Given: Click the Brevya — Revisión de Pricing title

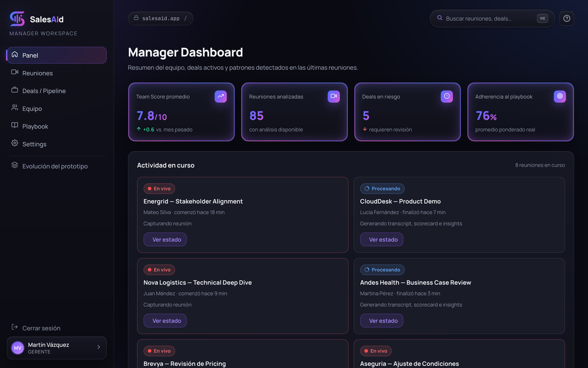Looking at the screenshot, I should coord(184,364).
